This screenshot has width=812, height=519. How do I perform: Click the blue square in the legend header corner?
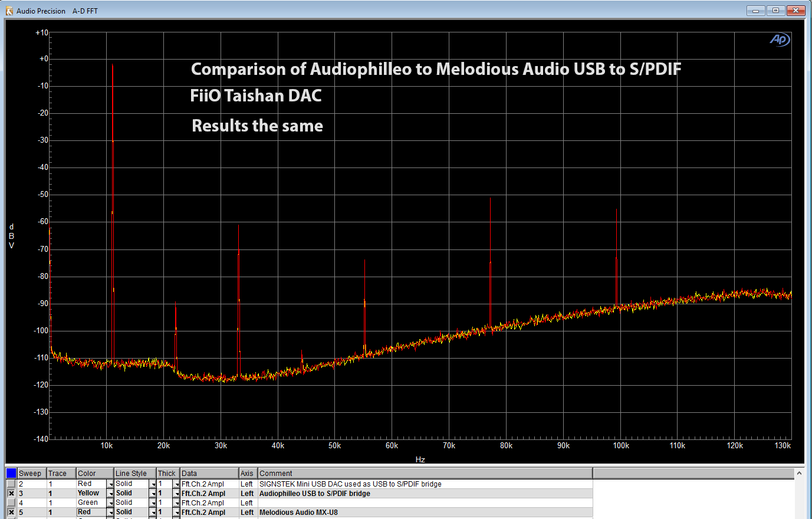click(x=11, y=473)
